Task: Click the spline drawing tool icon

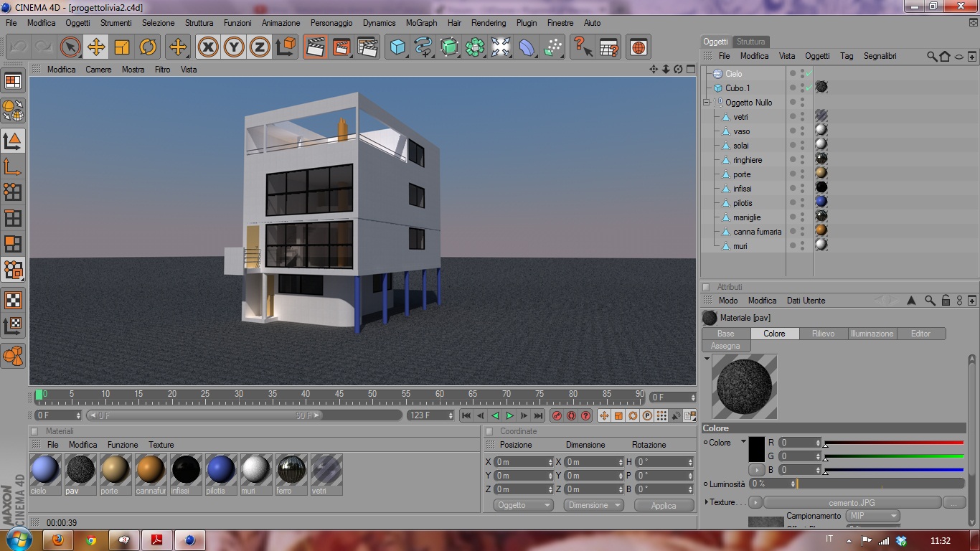Action: pyautogui.click(x=423, y=47)
